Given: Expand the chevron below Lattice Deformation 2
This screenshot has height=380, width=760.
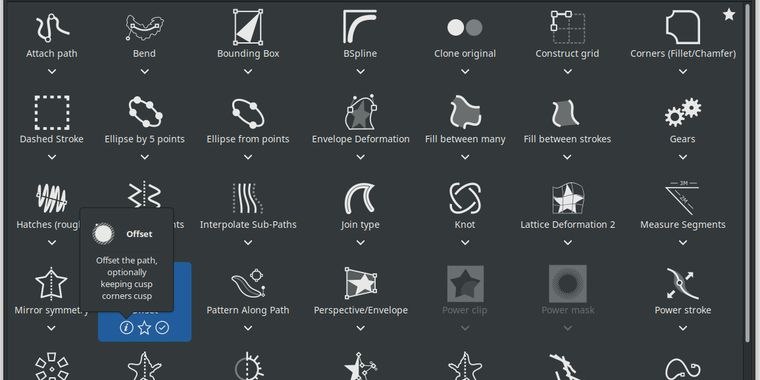Looking at the screenshot, I should 568,242.
